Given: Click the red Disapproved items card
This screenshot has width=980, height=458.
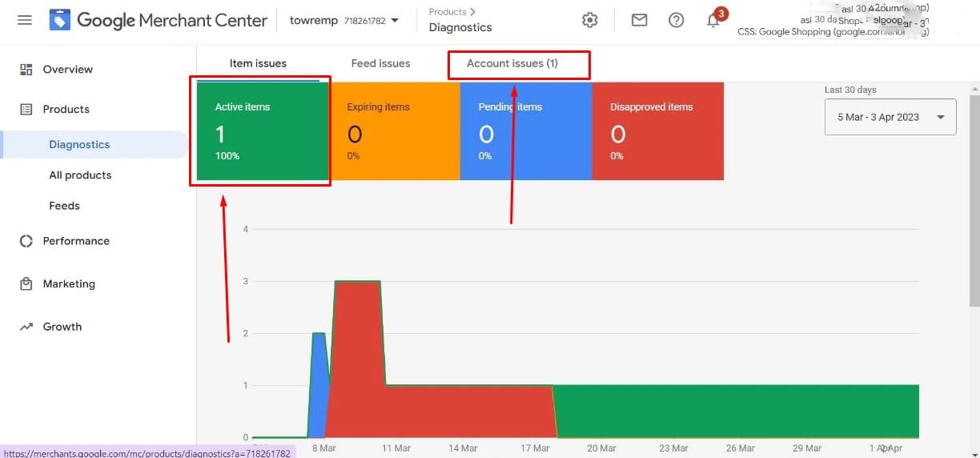Looking at the screenshot, I should point(657,131).
